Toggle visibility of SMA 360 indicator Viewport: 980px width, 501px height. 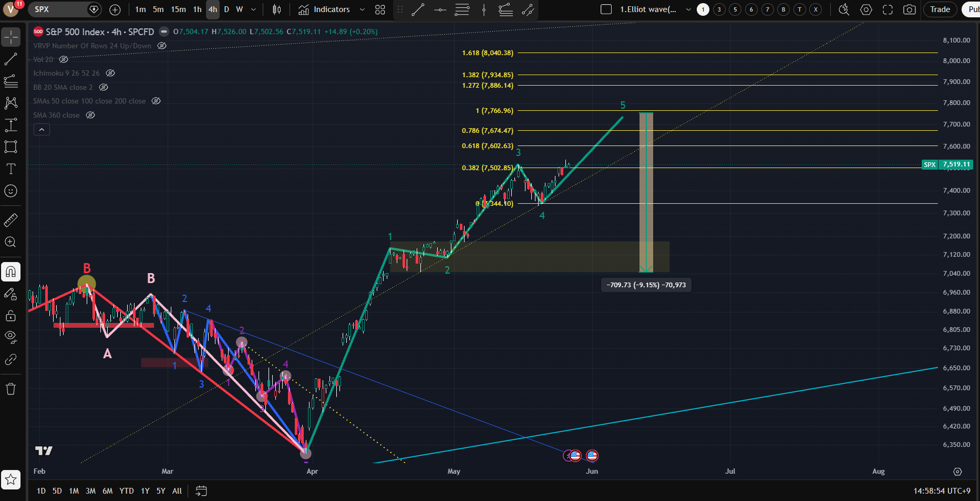pos(90,115)
